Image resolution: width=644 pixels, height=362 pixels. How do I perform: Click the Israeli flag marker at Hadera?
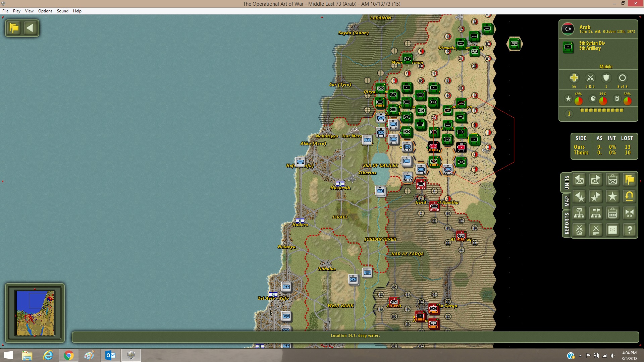point(300,221)
